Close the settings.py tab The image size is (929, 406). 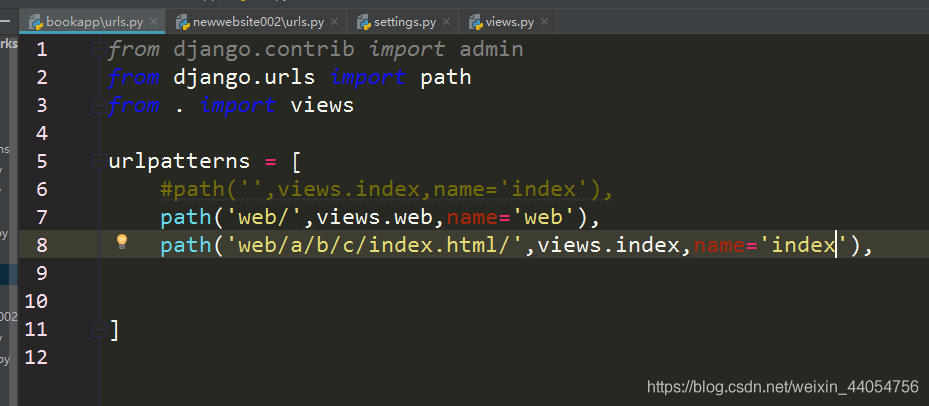click(x=446, y=23)
